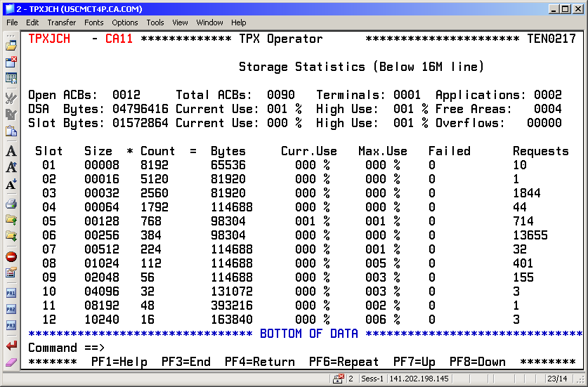Click the decrease font size icon
The height and width of the screenshot is (387, 588).
[x=11, y=185]
